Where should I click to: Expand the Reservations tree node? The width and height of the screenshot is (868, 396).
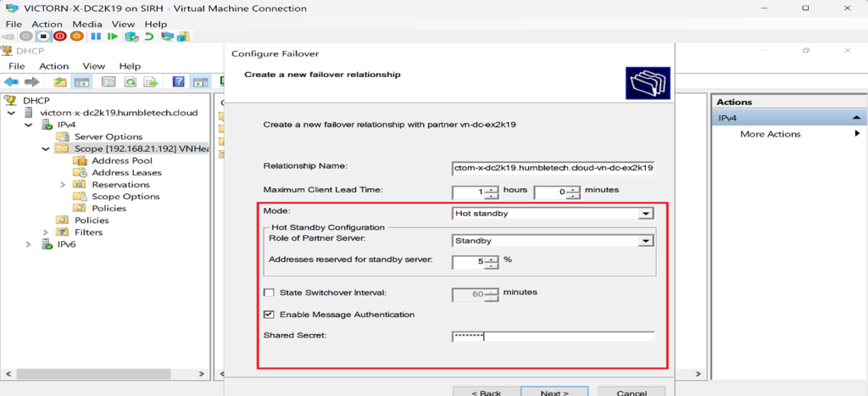[63, 184]
